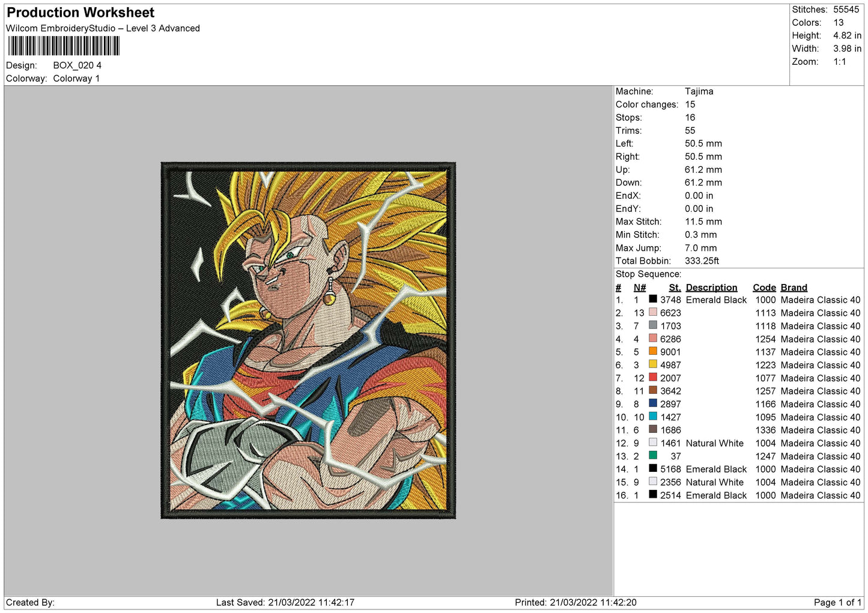
Task: Select the width value 3.98 in
Action: [x=847, y=49]
